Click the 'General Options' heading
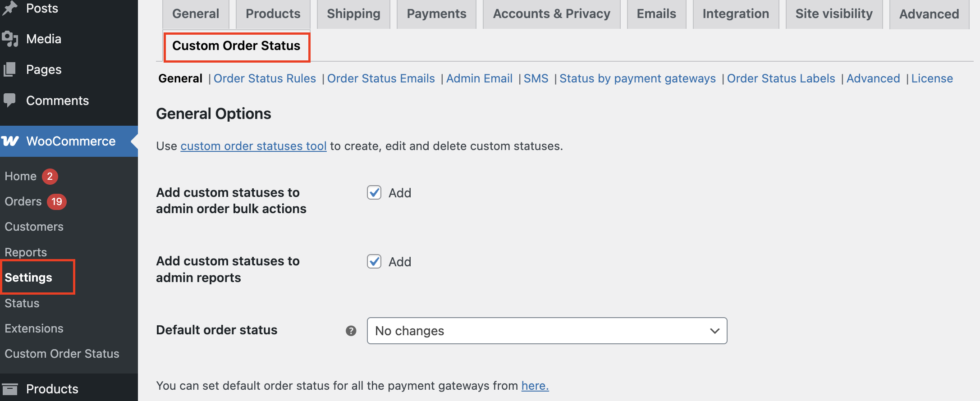 click(x=214, y=114)
